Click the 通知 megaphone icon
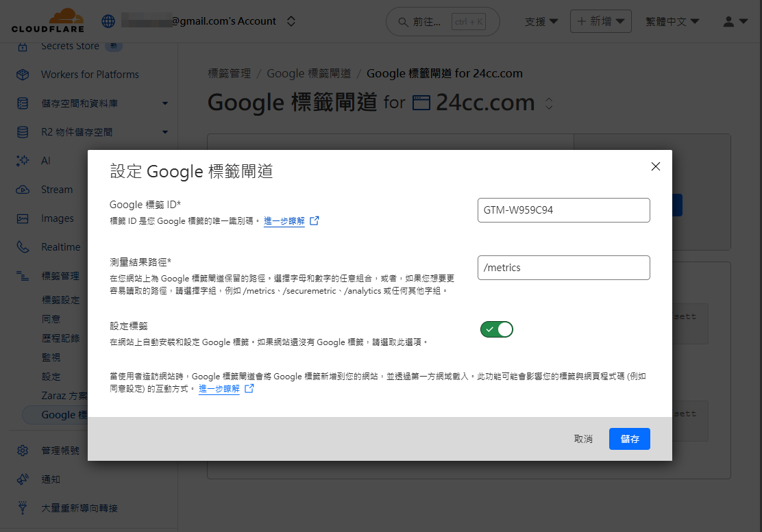 tap(23, 479)
